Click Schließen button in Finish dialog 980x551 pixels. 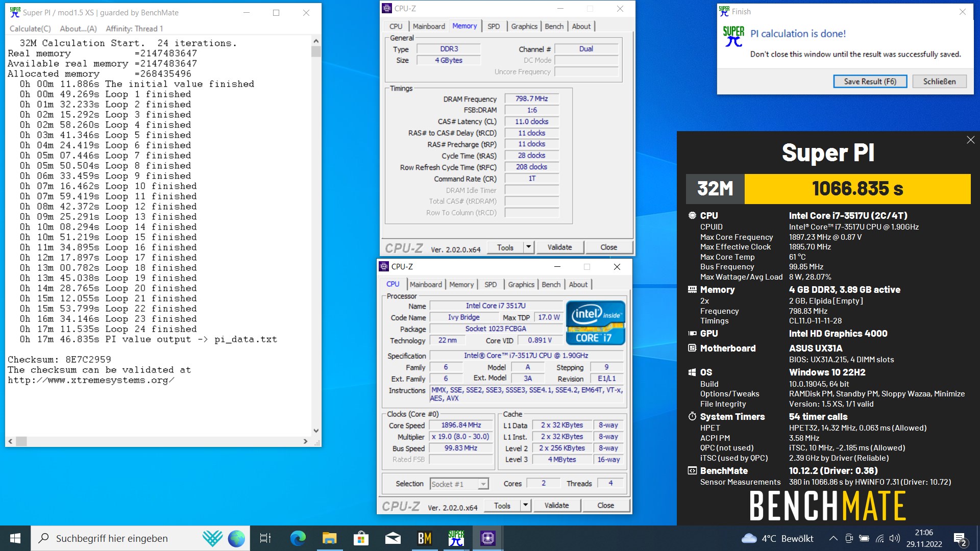coord(939,81)
